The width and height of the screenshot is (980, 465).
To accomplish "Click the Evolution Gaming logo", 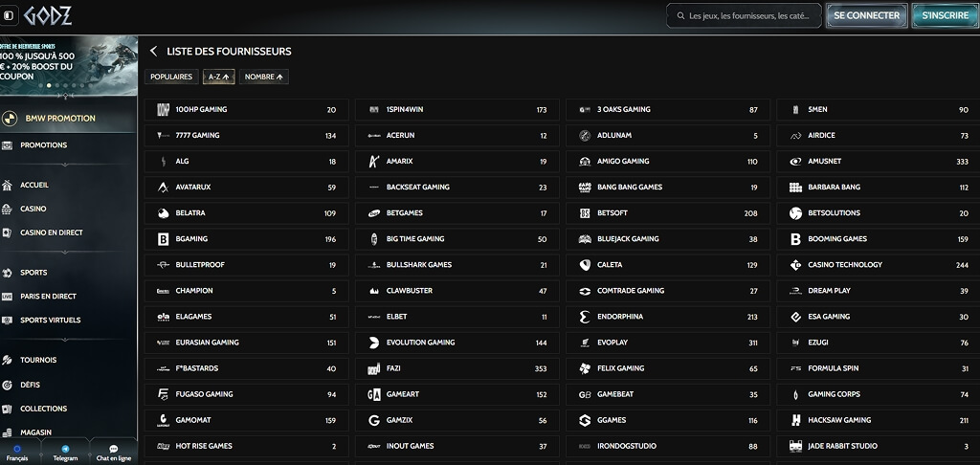I will (374, 343).
